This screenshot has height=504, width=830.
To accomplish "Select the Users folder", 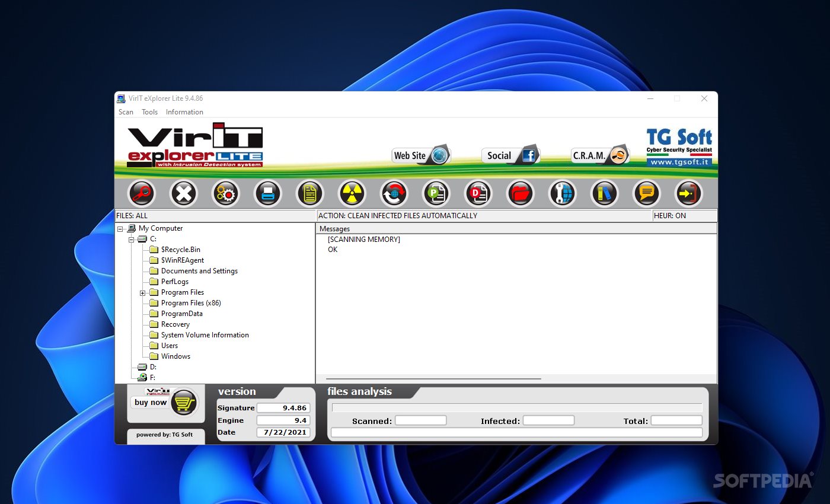I will tap(170, 346).
